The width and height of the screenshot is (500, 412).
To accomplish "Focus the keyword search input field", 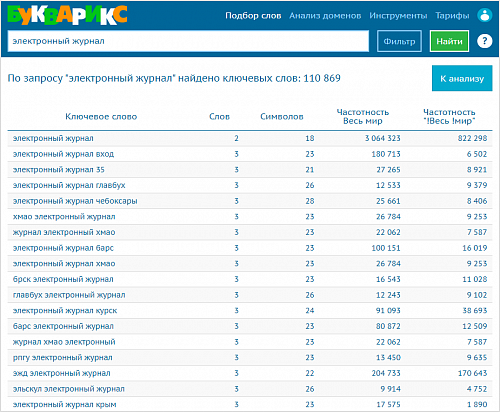I will (x=188, y=41).
